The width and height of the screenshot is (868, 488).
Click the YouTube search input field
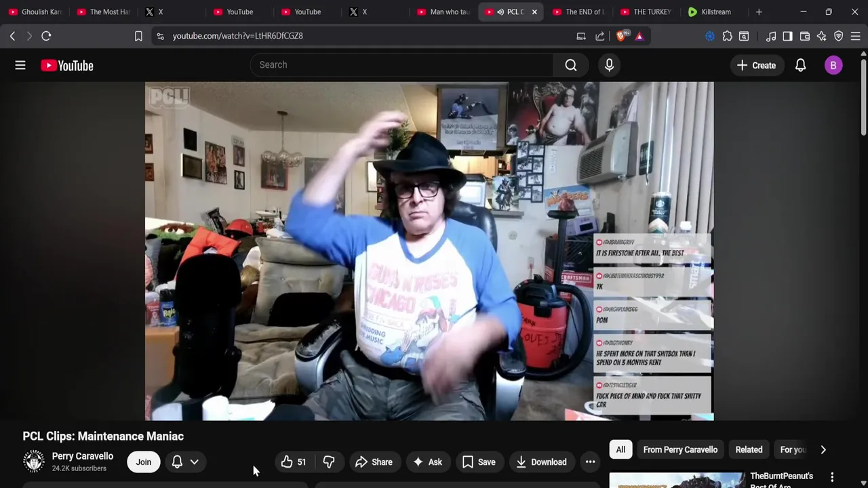click(401, 65)
